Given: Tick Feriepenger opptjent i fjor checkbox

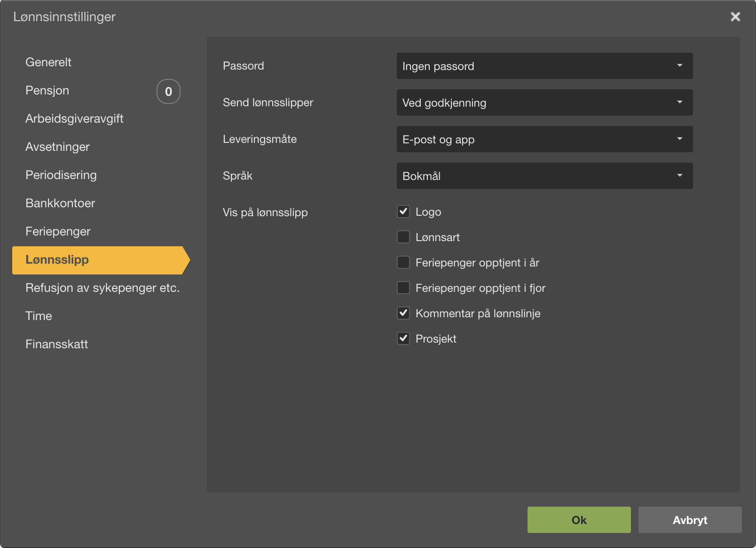Looking at the screenshot, I should pyautogui.click(x=403, y=288).
